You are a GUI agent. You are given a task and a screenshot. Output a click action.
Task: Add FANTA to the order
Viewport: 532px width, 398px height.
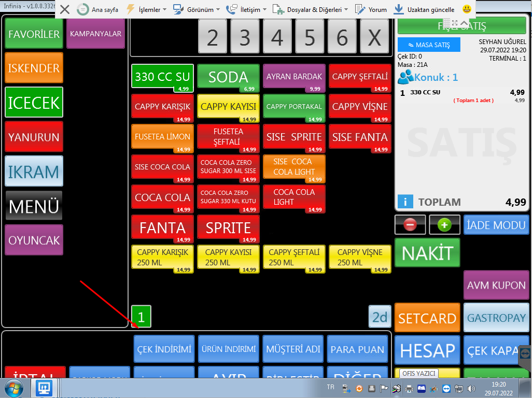pos(162,229)
